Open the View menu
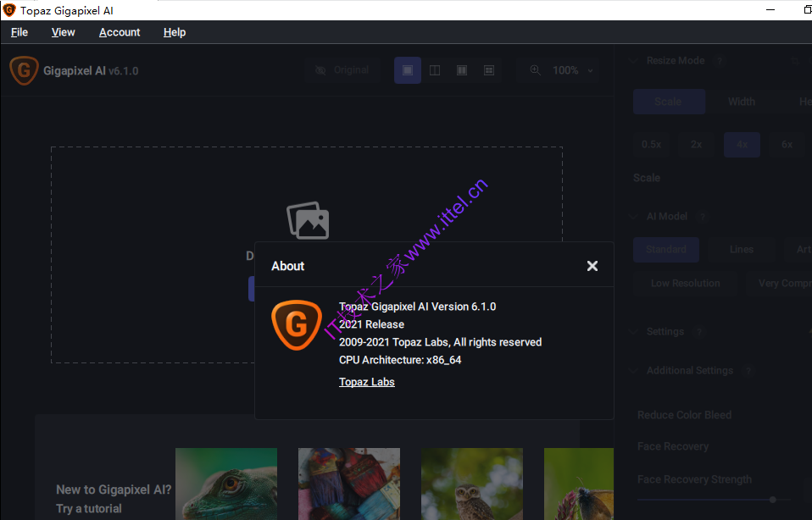812x520 pixels. click(64, 32)
